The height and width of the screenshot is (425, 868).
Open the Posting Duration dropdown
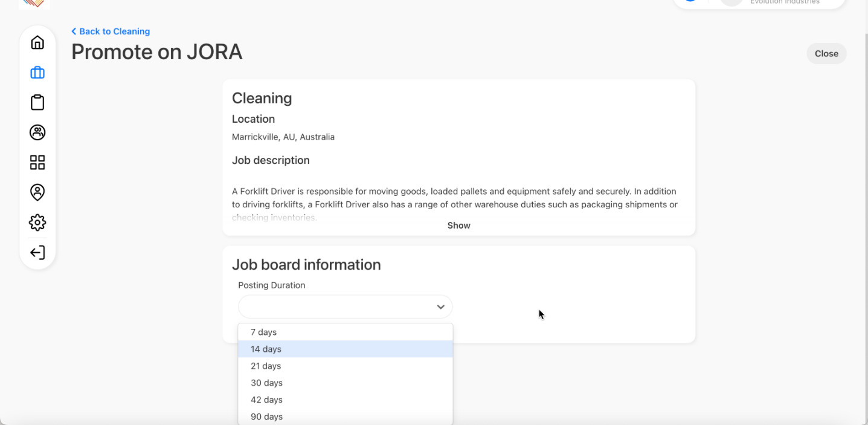pos(345,307)
